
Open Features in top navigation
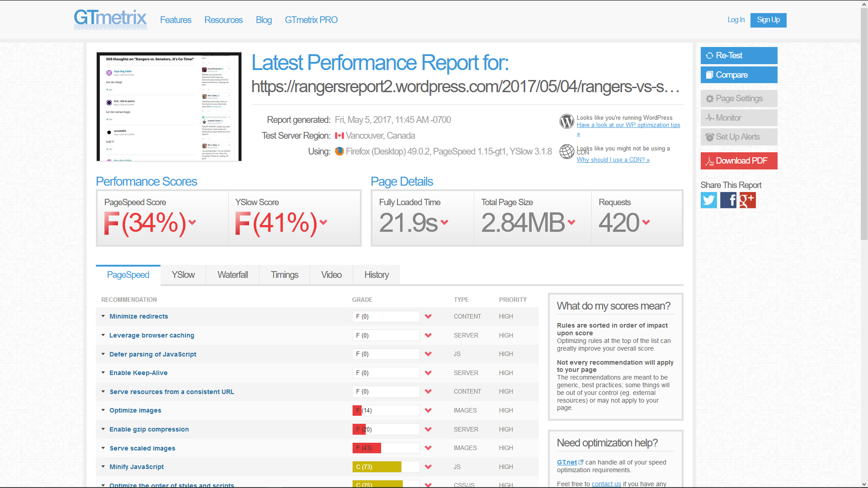(176, 20)
